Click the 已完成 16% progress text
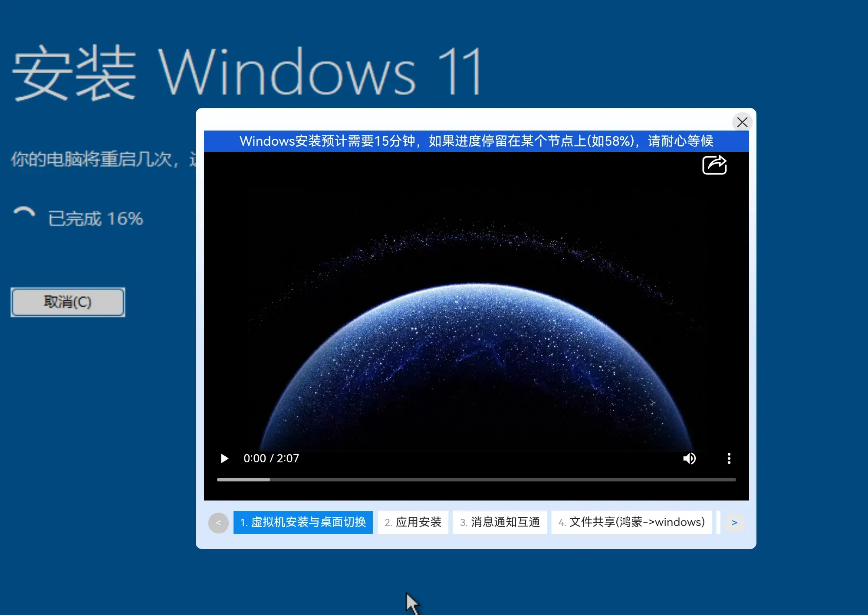868x615 pixels. (95, 219)
